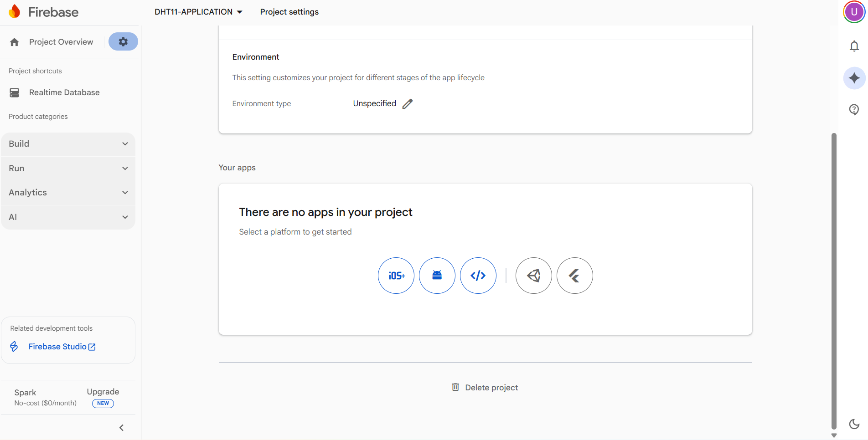Add a Web app platform
The height and width of the screenshot is (440, 868).
point(478,276)
